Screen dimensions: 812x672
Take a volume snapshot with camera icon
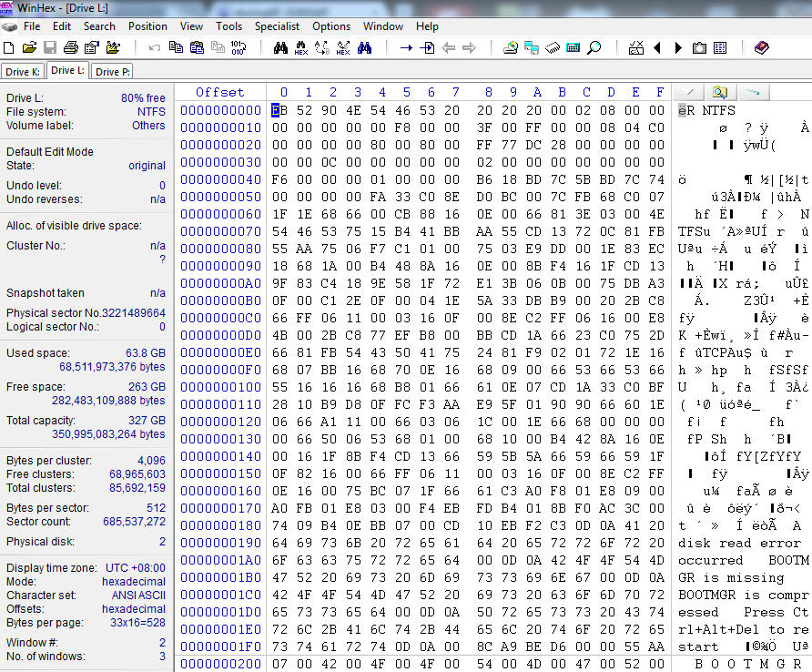click(699, 48)
